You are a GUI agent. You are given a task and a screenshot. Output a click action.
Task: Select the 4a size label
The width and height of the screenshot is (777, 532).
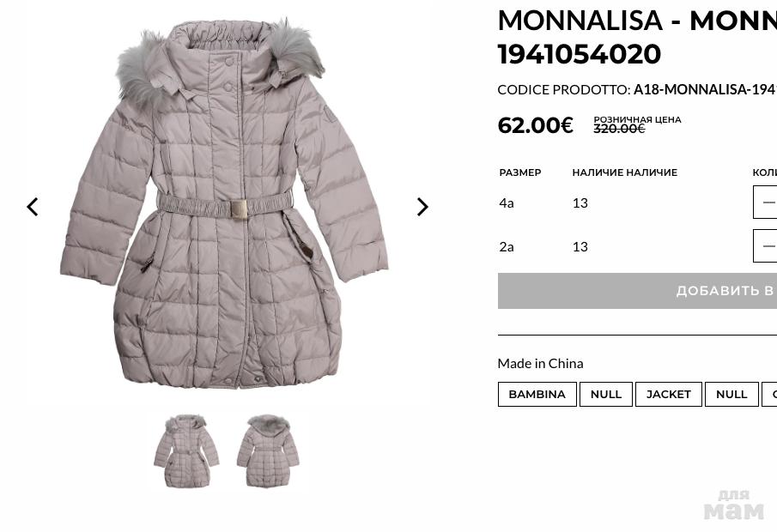(x=507, y=203)
